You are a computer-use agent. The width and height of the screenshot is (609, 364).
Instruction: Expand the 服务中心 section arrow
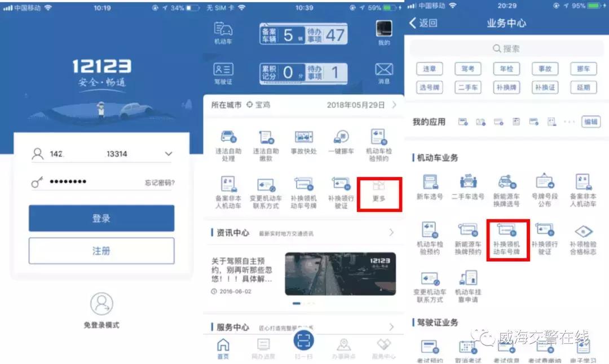pos(391,326)
